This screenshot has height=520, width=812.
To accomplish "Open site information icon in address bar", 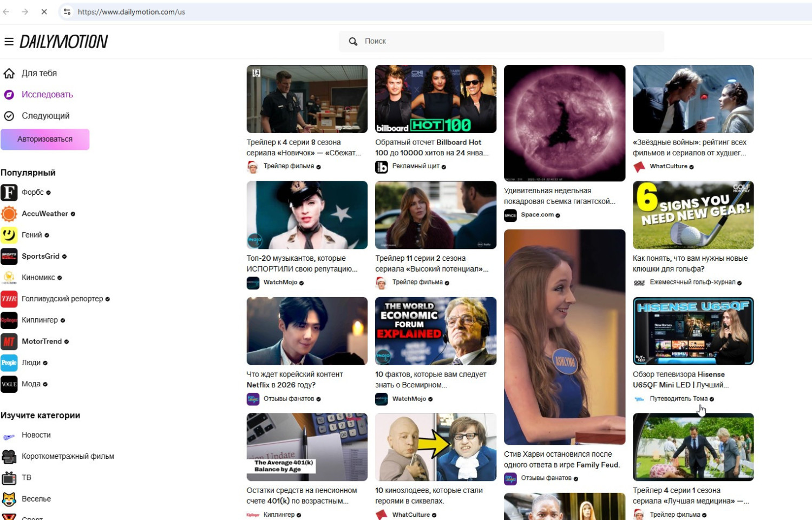I will coord(67,11).
